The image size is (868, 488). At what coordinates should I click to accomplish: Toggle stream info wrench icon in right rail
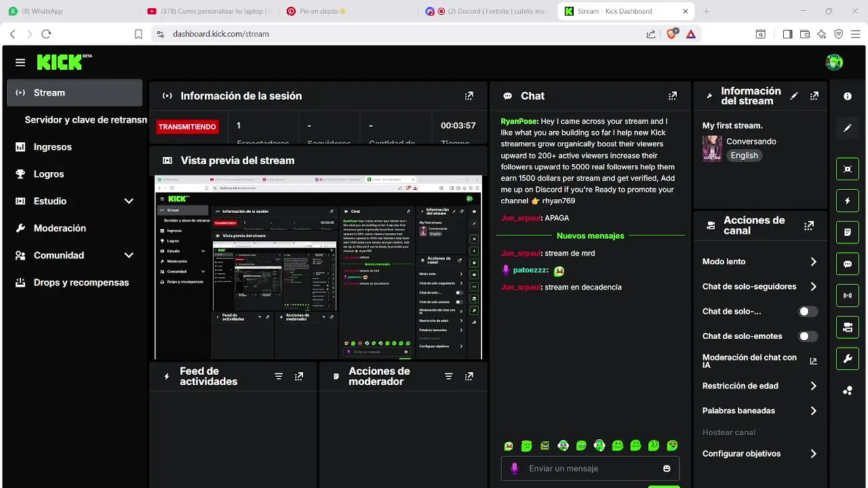848,359
